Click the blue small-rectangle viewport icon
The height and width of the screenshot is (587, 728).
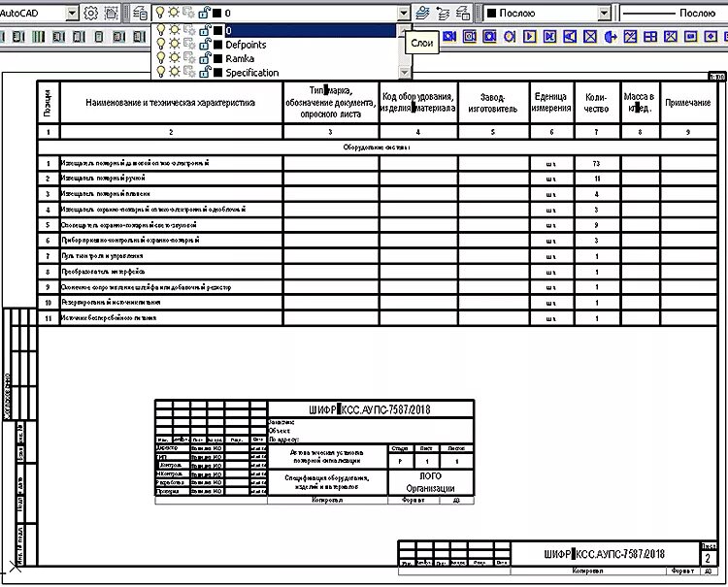click(x=690, y=36)
